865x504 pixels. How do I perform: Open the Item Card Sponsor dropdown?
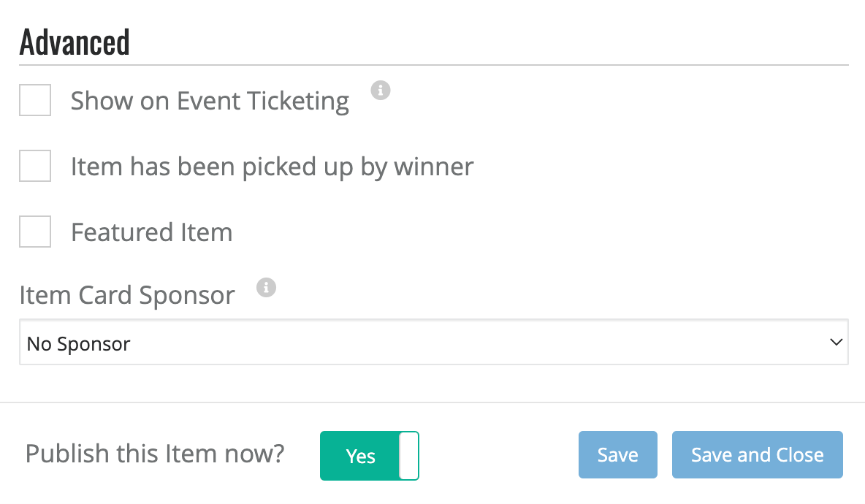(434, 342)
